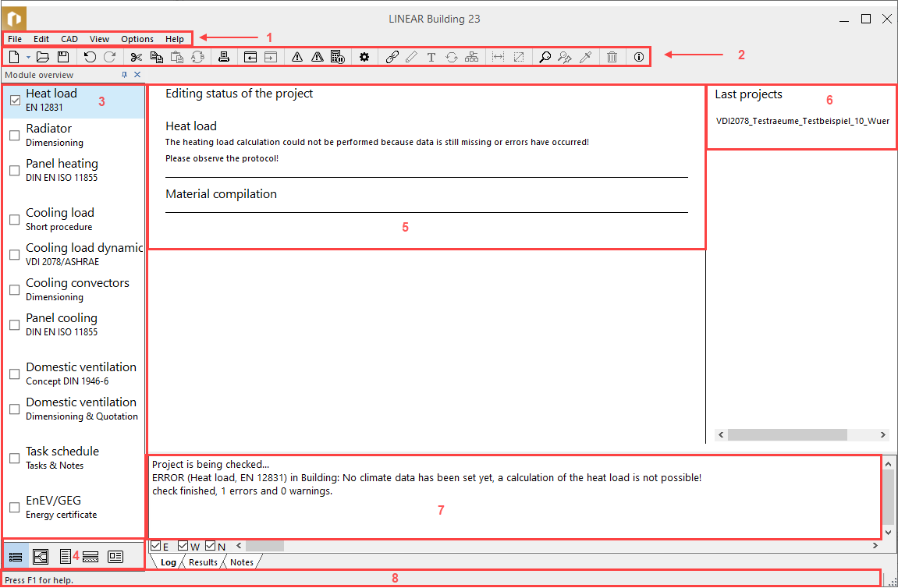Click the stamp icon in the toolbar
Viewport: 898px width, 588px height.
click(x=224, y=57)
